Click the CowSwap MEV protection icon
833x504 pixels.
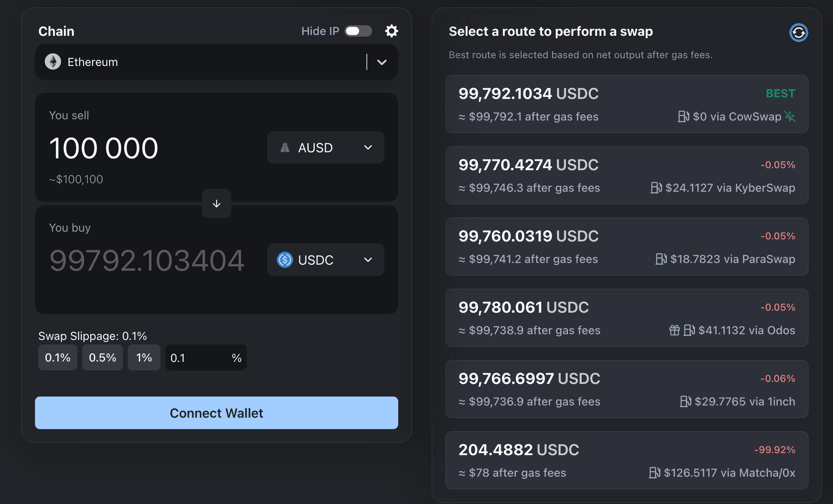click(790, 116)
